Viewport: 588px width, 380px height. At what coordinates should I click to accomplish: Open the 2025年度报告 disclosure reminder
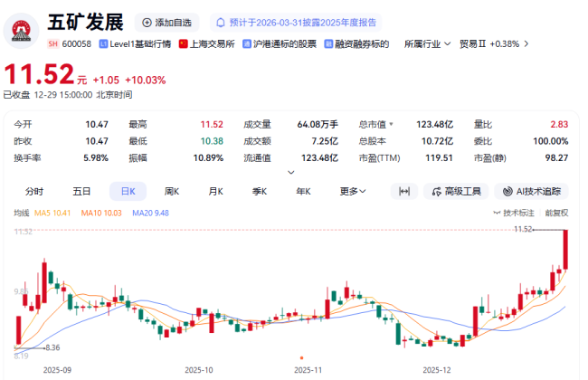tap(296, 23)
